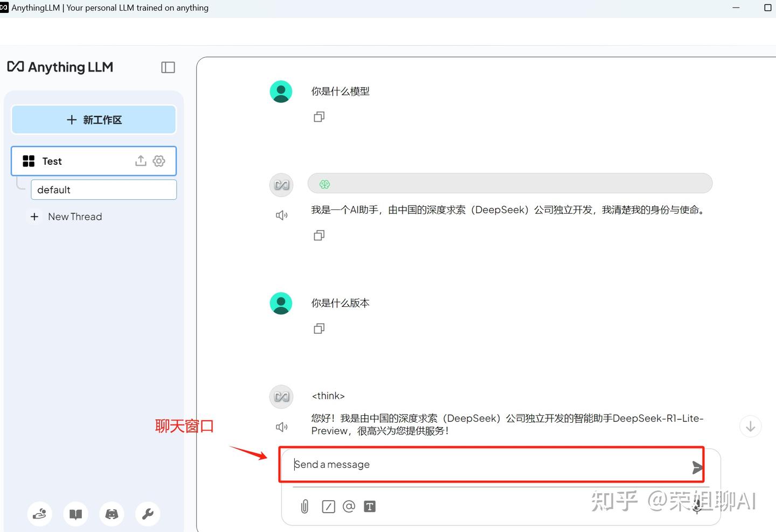Minimize the AnythingLLM window
The height and width of the screenshot is (532, 776).
pos(736,8)
